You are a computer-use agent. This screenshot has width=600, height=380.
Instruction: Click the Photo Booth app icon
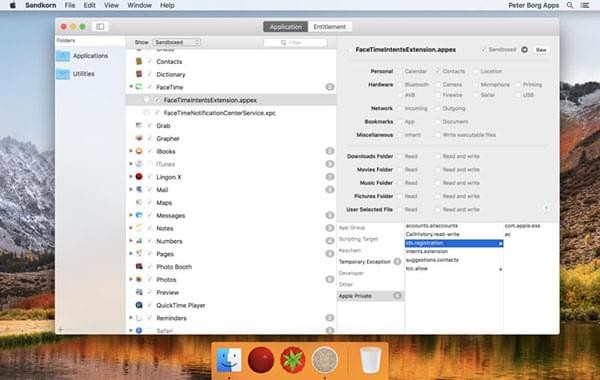pyautogui.click(x=139, y=266)
